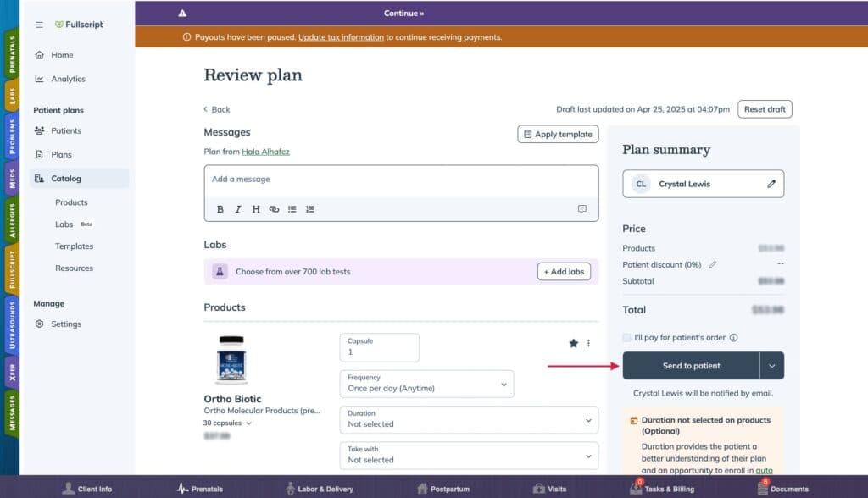Click Send to patient button
The image size is (868, 498).
point(691,366)
